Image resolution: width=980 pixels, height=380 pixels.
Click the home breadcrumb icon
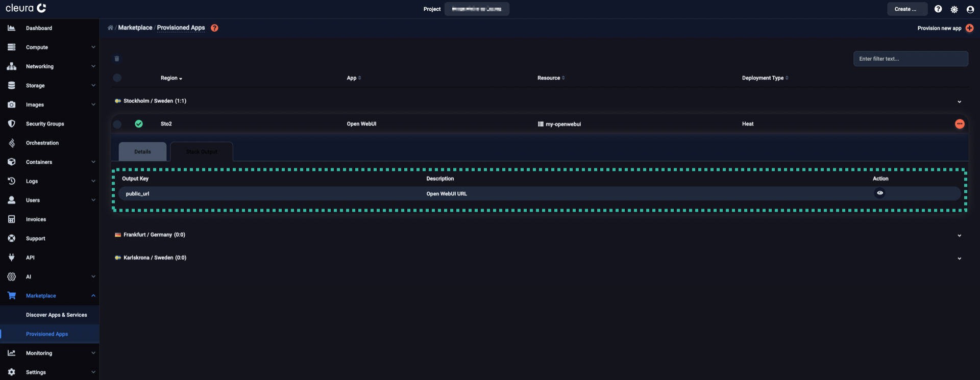[x=110, y=28]
